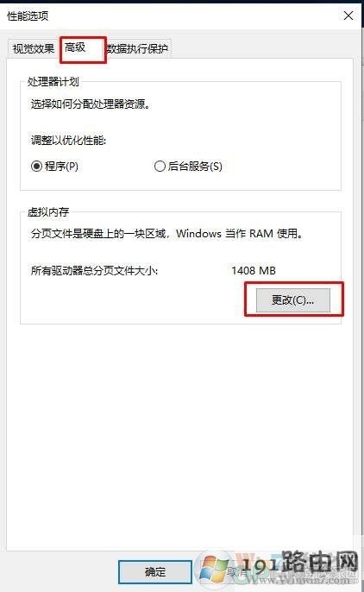Click the 所有驱动器总分页文件大小 label
This screenshot has width=364, height=592.
click(94, 270)
